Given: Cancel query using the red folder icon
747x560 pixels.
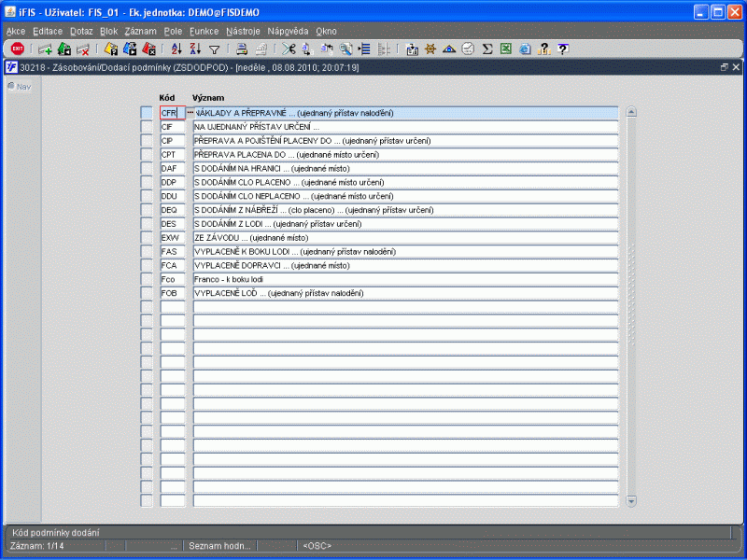Looking at the screenshot, I should tap(148, 49).
